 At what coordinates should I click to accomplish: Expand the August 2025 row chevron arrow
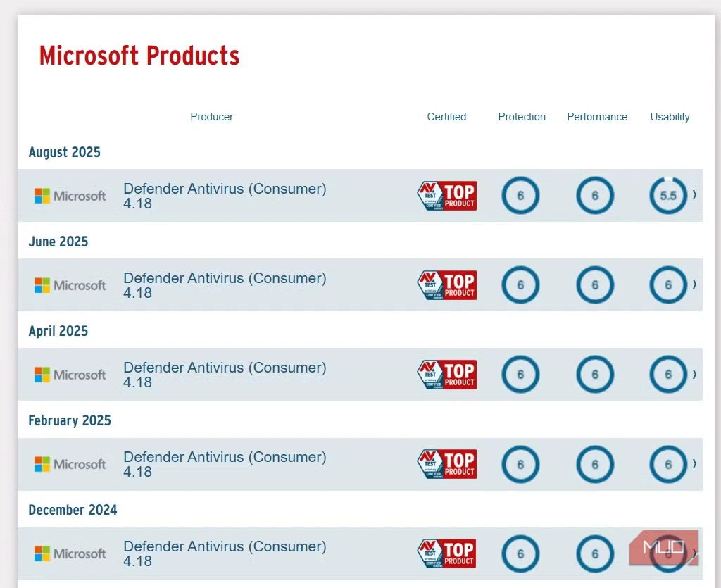[694, 195]
